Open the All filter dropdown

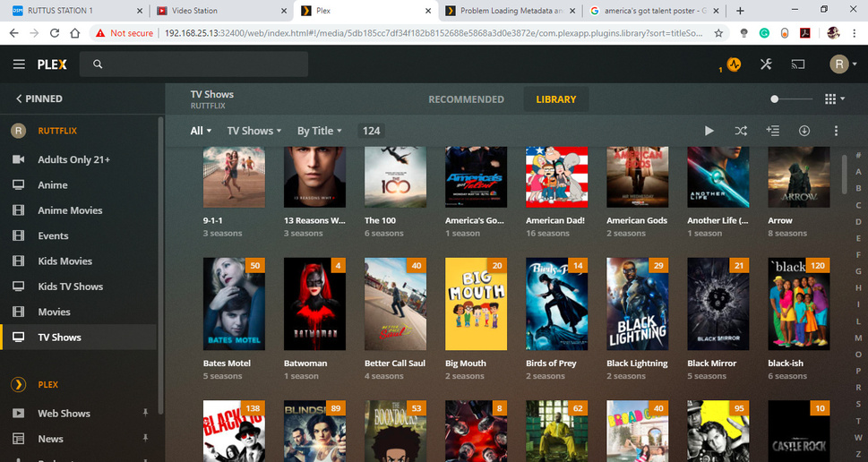pos(201,131)
